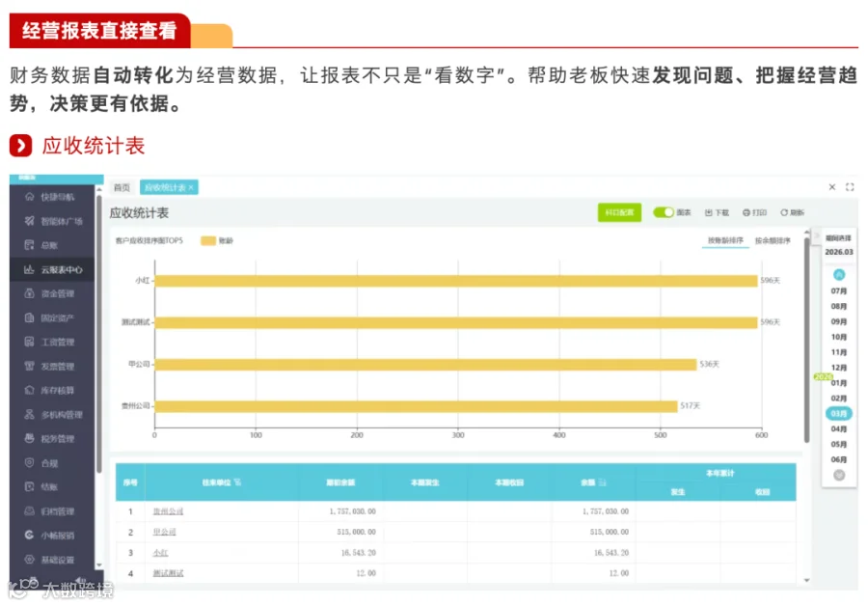This screenshot has height=606, width=868.
Task: Open 快捷导航 home icon in sidebar
Action: (29, 197)
